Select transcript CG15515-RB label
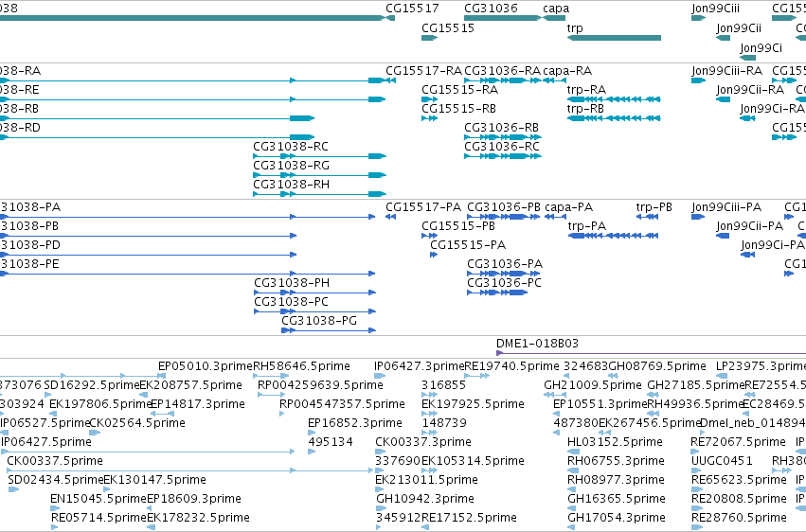 (459, 109)
